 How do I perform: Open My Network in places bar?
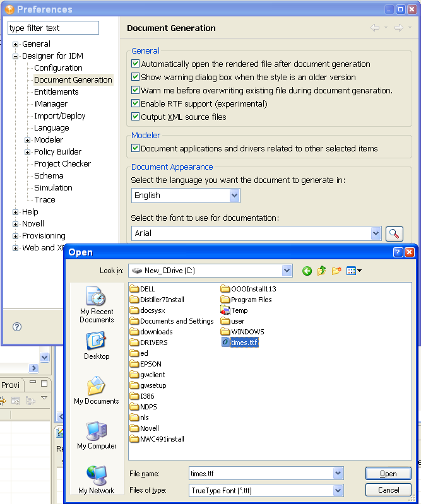[97, 479]
